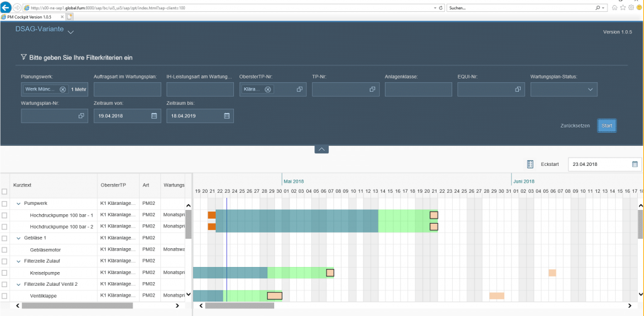Click the table settings icon beside Eckstart
Image resolution: width=644 pixels, height=316 pixels.
click(530, 164)
